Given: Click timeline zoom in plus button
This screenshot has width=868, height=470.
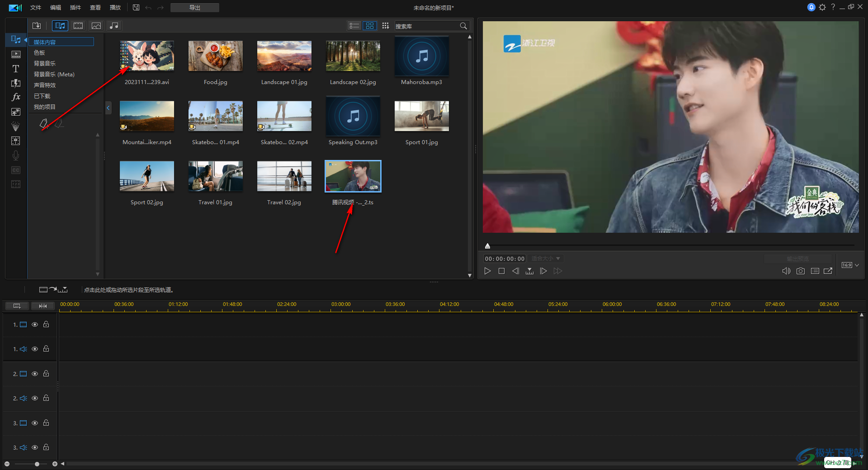Looking at the screenshot, I should tap(55, 464).
